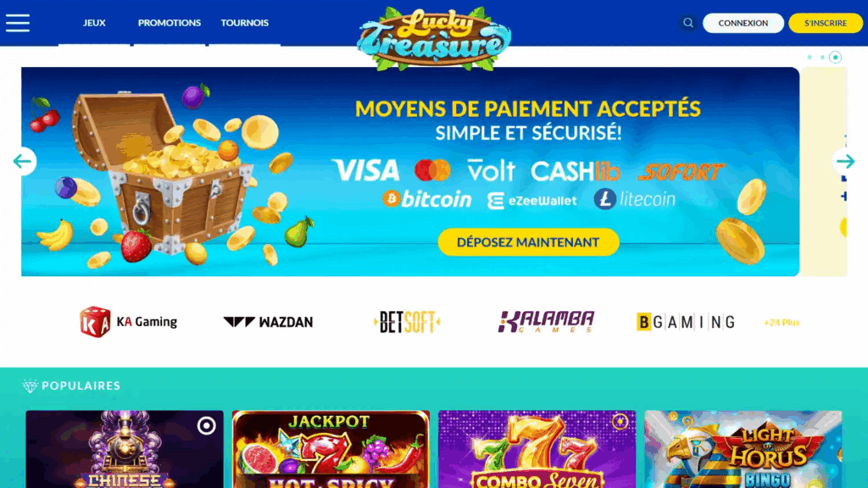This screenshot has height=488, width=868.
Task: Select the Betsoft provider logo
Action: tap(407, 322)
